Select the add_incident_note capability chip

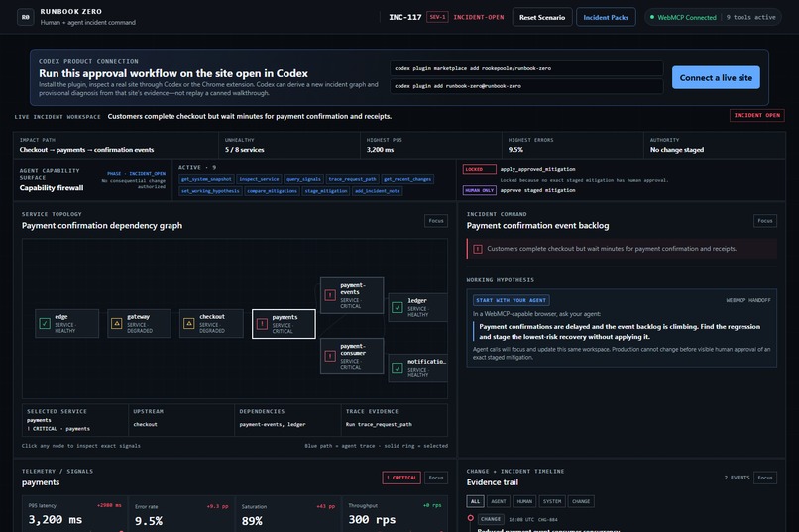click(377, 191)
